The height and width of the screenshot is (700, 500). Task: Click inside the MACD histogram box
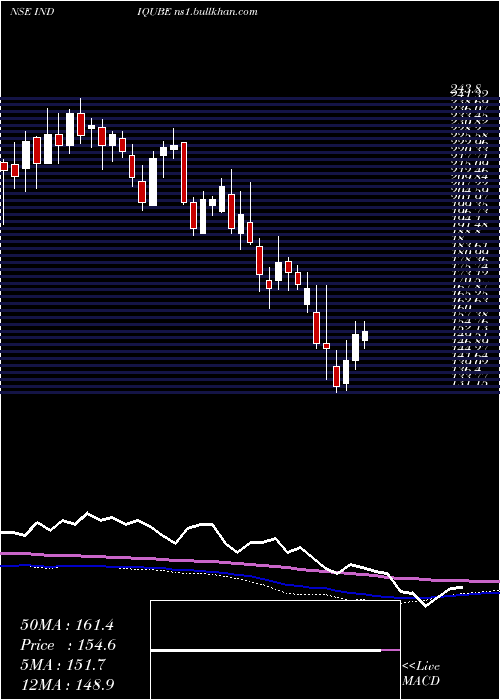point(275,650)
